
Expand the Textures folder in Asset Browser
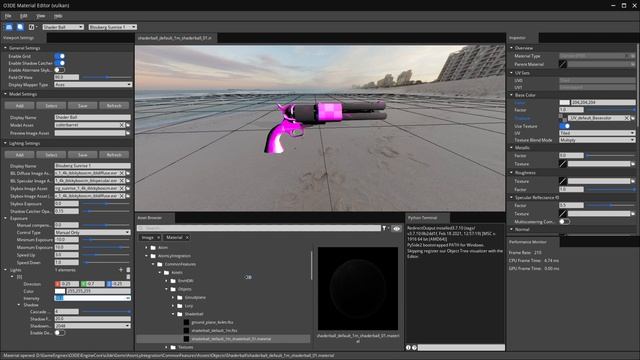click(167, 347)
